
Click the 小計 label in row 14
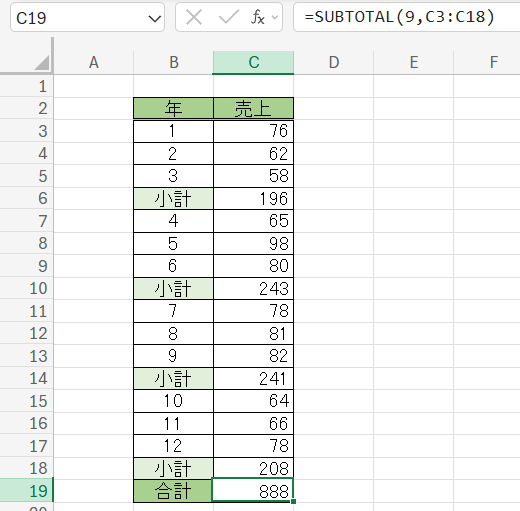(173, 378)
